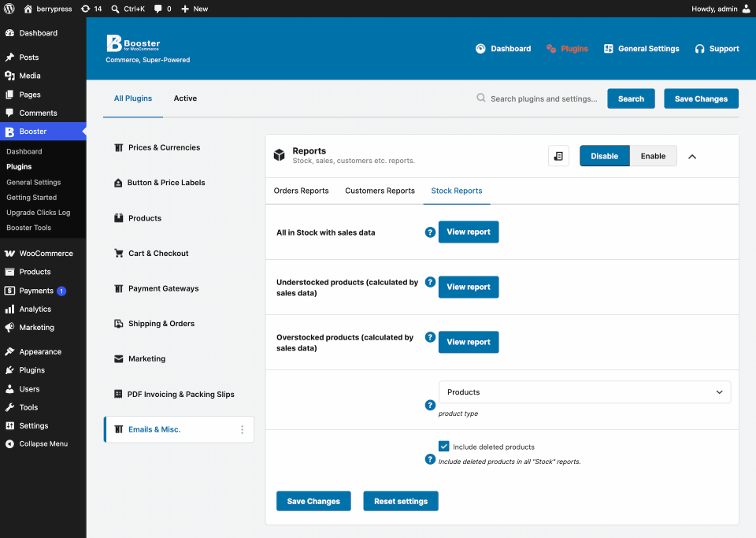Click the magnifier search icon

[480, 98]
